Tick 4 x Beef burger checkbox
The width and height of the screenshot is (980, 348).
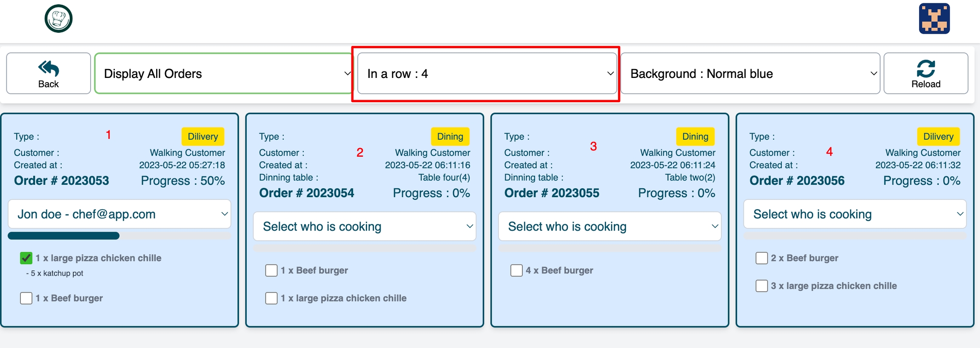516,270
